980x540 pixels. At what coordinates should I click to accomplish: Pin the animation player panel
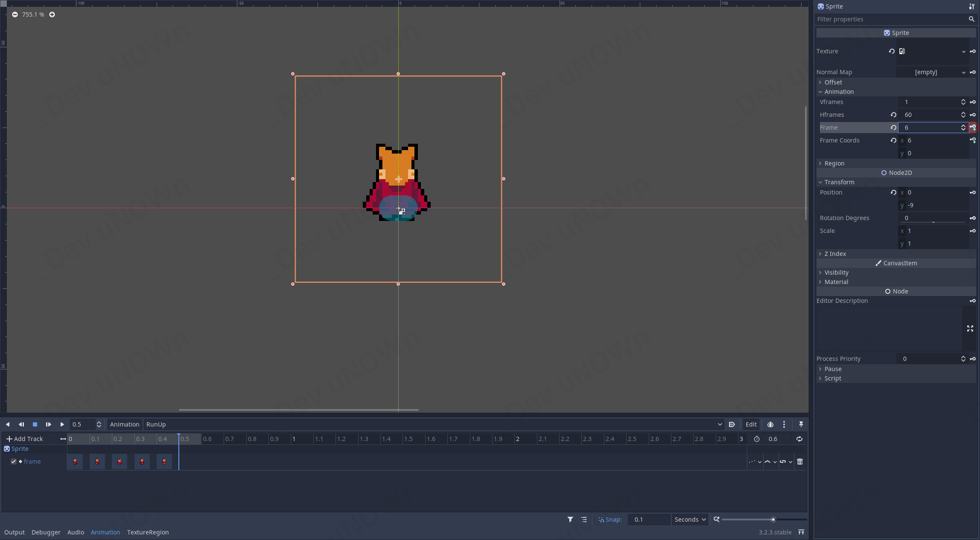coord(801,424)
